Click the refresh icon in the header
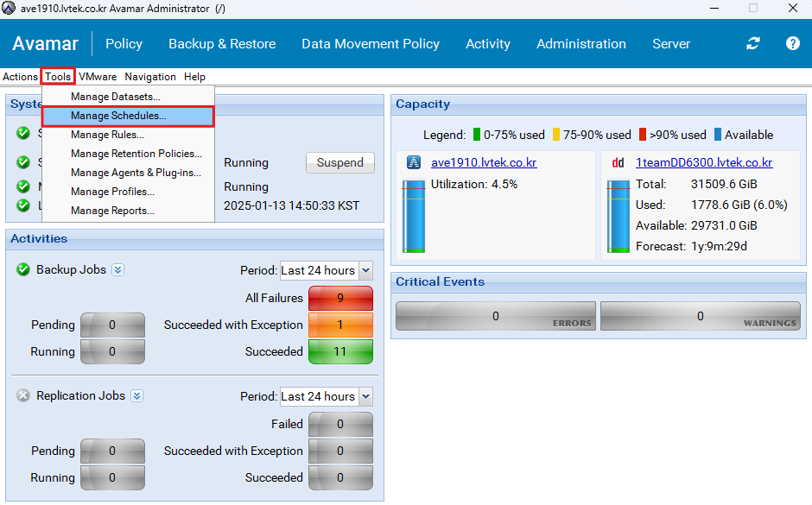 753,43
